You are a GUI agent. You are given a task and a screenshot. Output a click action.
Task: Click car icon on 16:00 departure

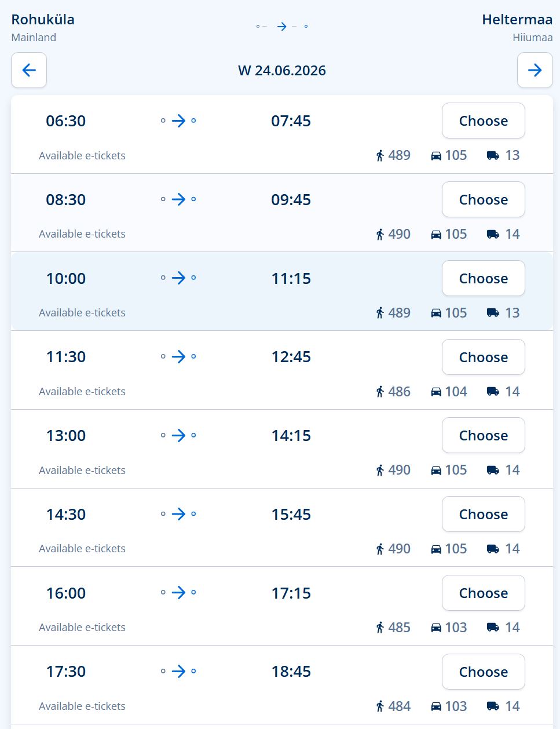pos(436,628)
